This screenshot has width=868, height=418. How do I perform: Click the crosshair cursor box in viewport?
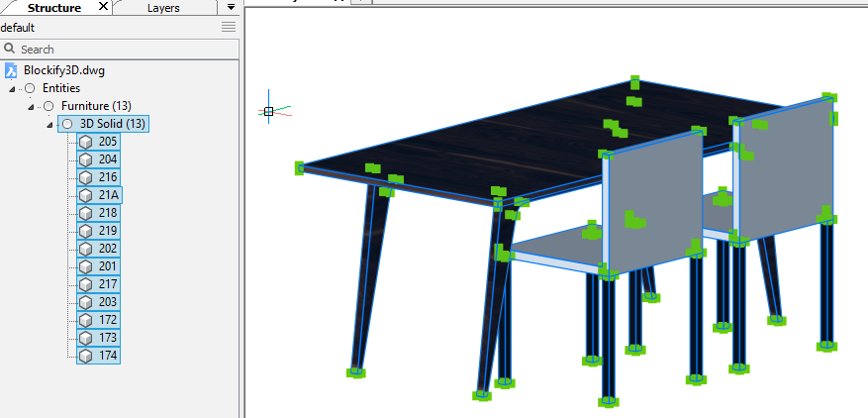268,111
